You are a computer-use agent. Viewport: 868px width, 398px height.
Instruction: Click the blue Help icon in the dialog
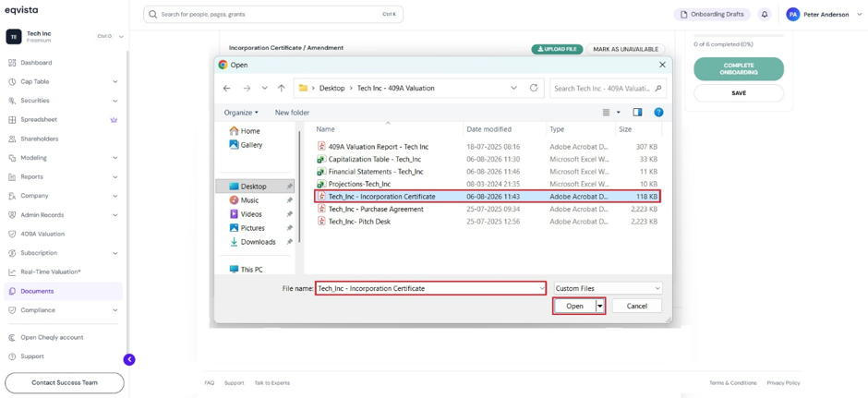tap(658, 113)
